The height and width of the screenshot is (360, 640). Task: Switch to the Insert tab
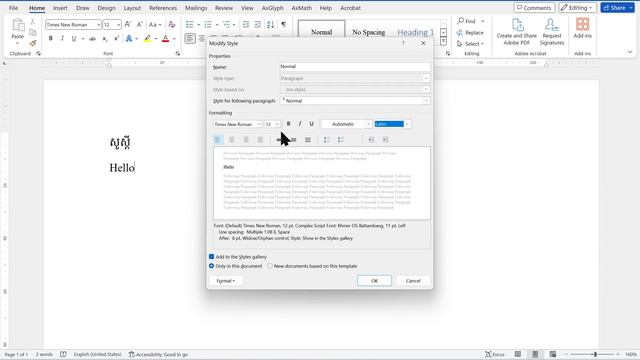[60, 8]
